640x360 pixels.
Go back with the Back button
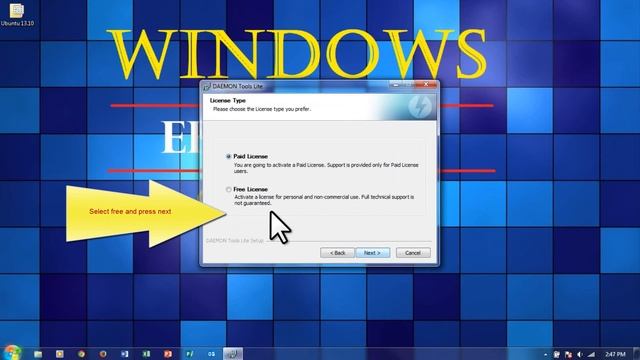click(337, 253)
